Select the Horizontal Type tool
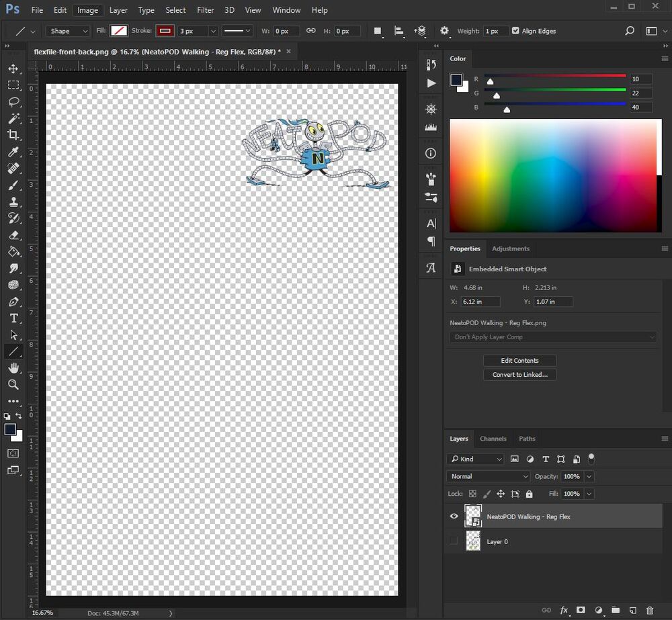 [14, 318]
